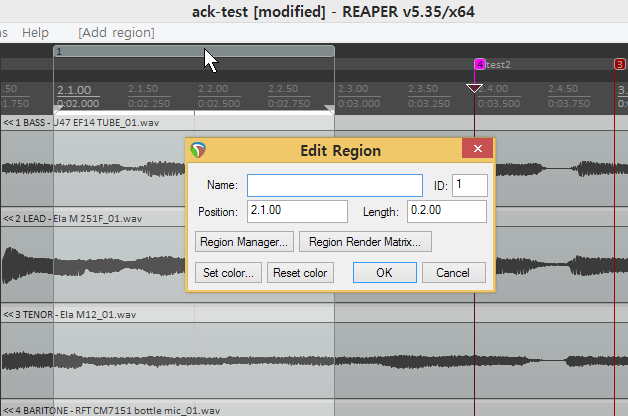Click the red marker 3 flag
This screenshot has width=628, height=416.
point(620,64)
